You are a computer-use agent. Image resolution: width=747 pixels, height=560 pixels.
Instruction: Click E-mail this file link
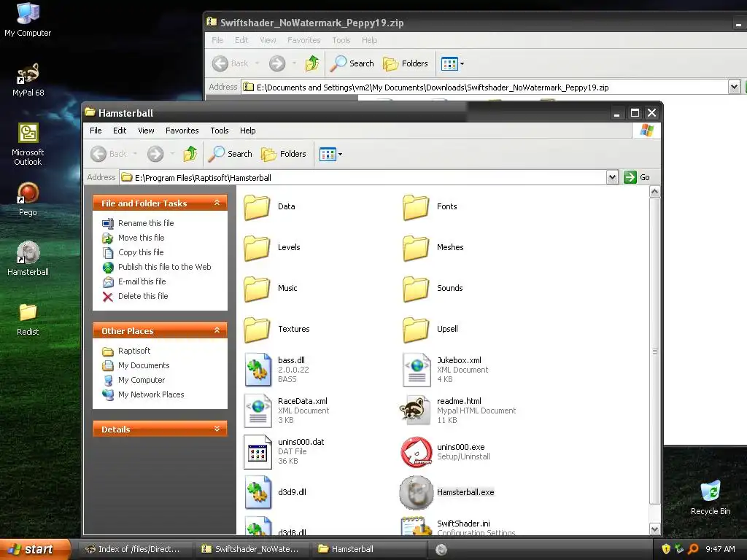[x=142, y=281]
